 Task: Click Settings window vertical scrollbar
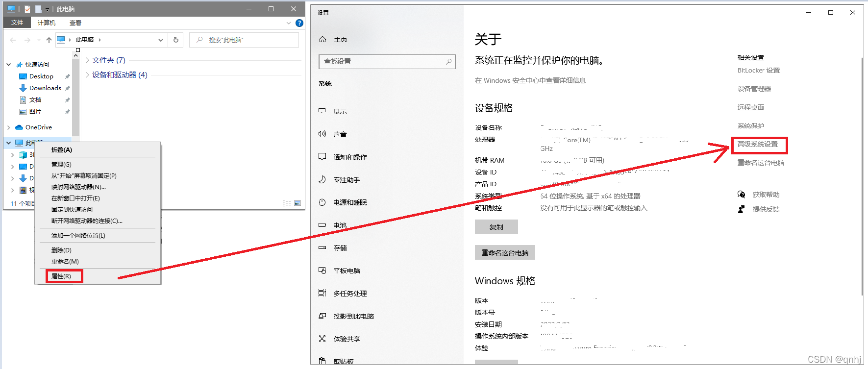point(862,176)
